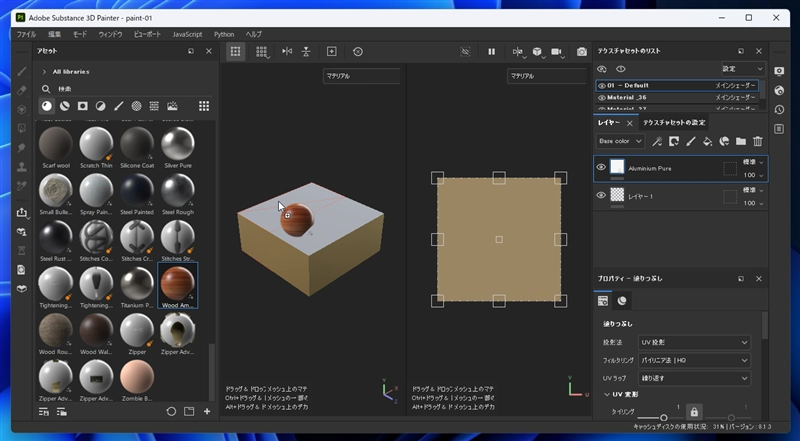Toggle vertical symmetry icon in viewport toolbar
This screenshot has width=800, height=441.
point(306,52)
